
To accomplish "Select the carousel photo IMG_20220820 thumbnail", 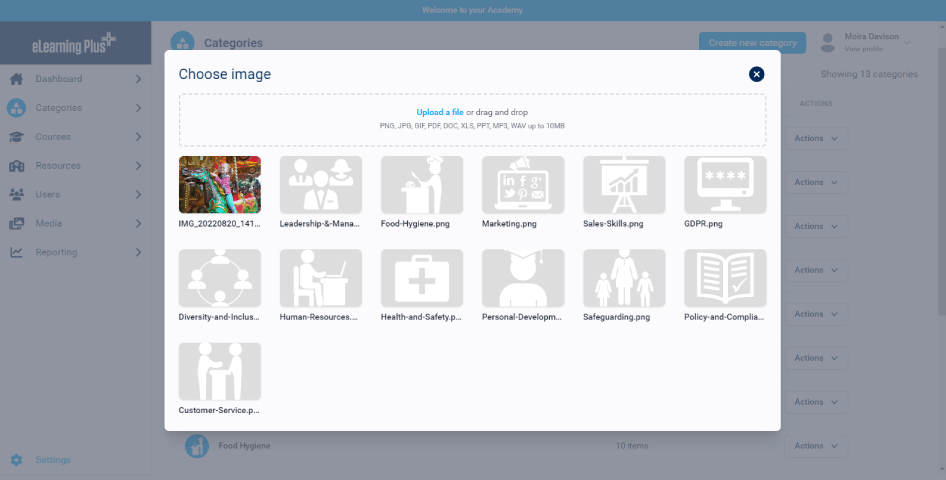I will point(220,185).
